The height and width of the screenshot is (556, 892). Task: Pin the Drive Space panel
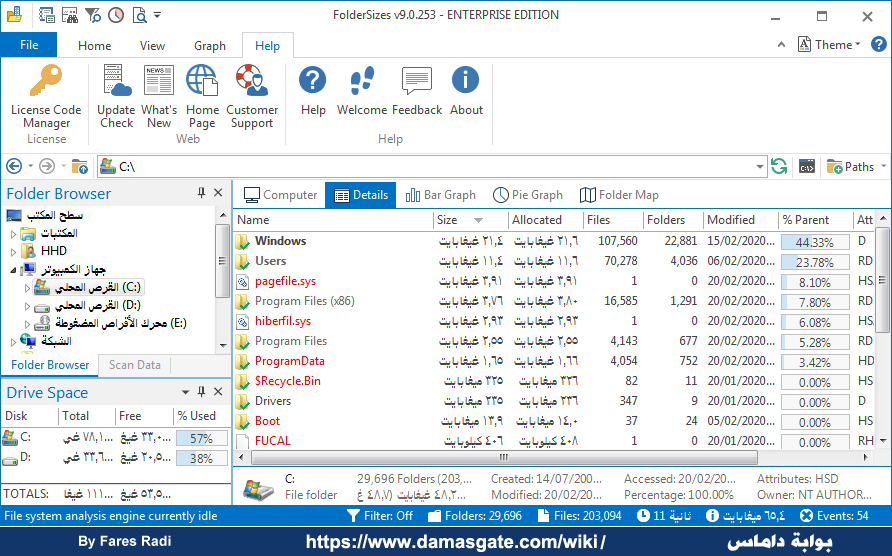201,392
